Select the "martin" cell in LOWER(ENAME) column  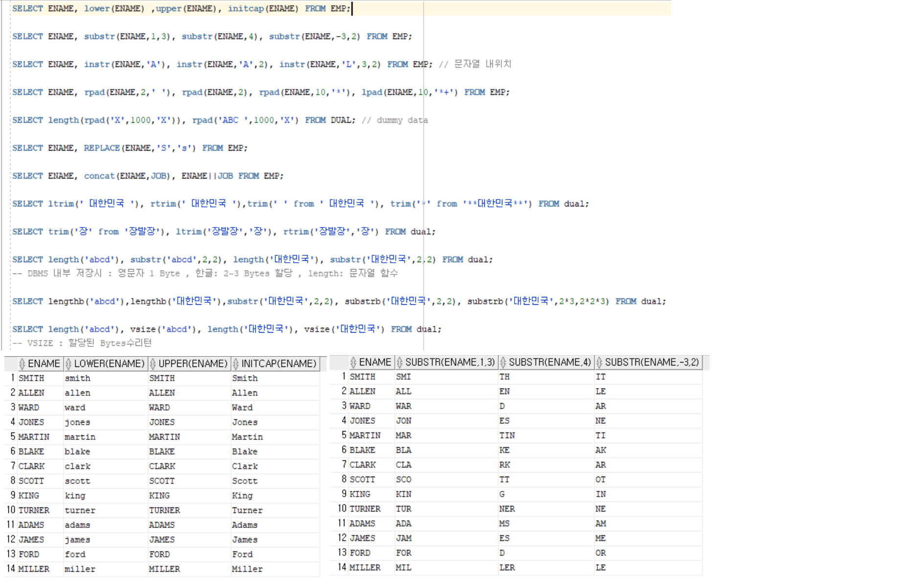point(80,437)
